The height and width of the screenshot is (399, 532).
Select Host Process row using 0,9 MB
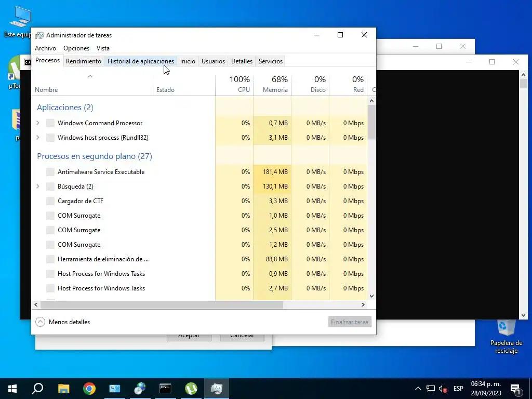pos(199,274)
